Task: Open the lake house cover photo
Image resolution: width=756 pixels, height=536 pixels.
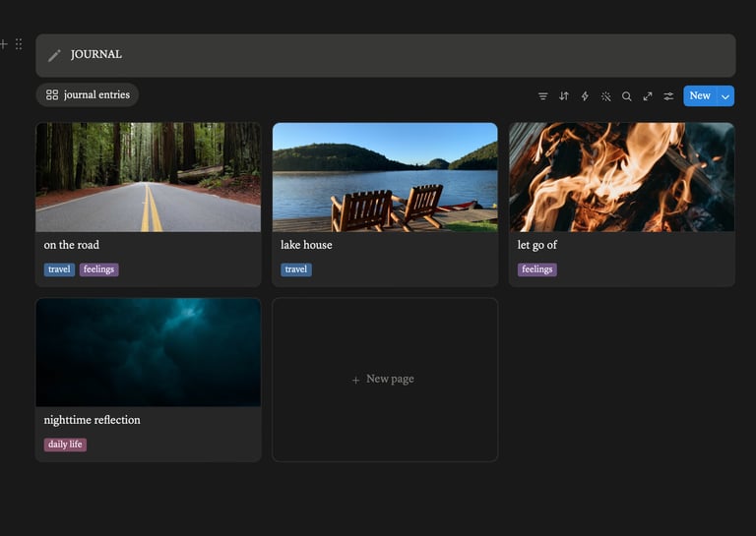Action: click(385, 177)
